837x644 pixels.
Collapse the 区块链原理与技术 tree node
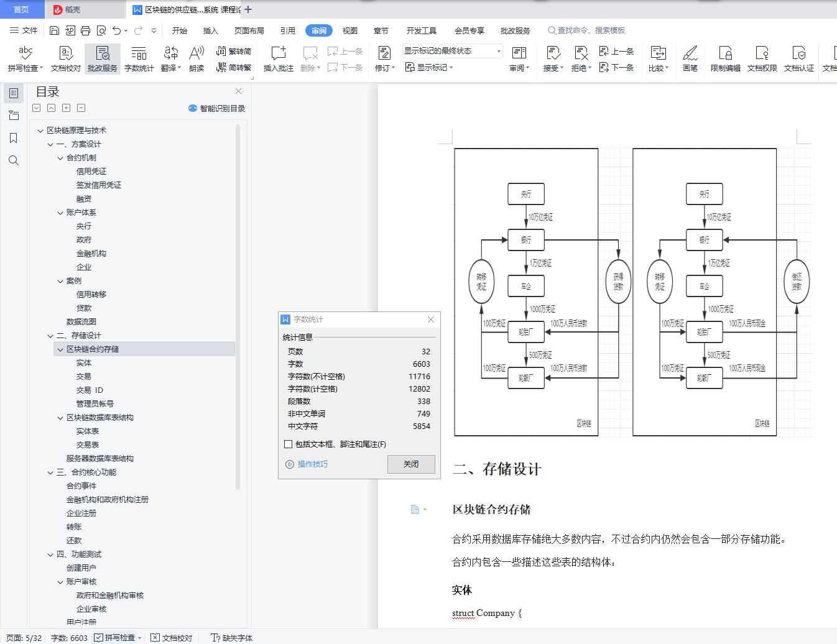click(40, 131)
